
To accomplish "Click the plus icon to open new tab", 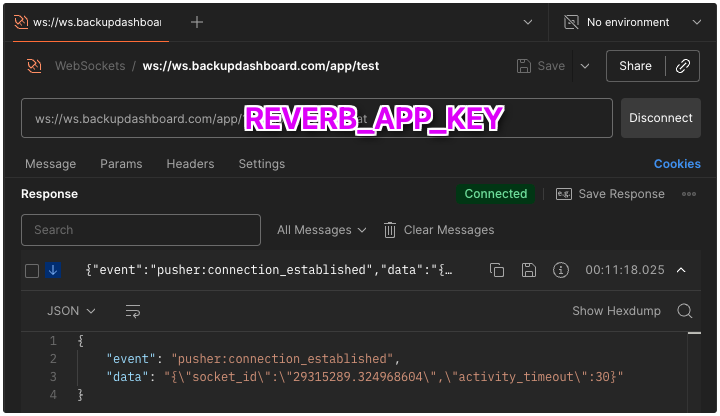I will (197, 21).
